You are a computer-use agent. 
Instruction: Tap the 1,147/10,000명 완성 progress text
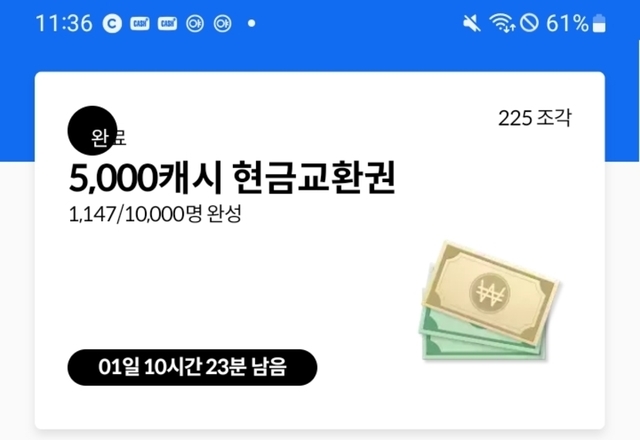[155, 213]
